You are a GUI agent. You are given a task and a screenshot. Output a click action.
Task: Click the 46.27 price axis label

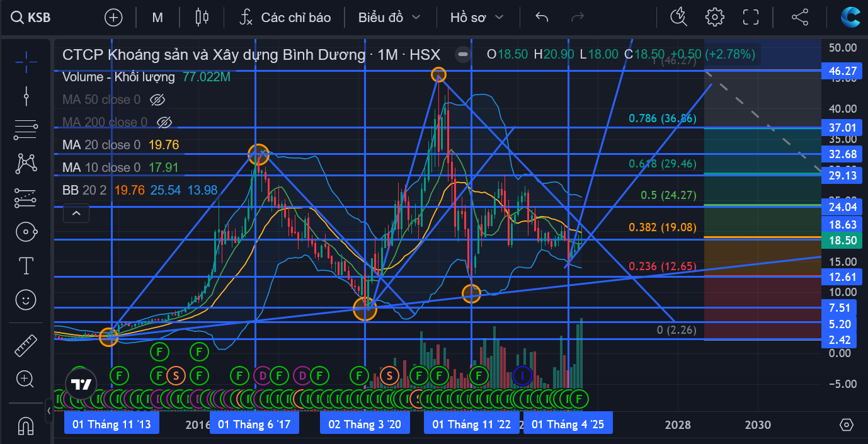(x=843, y=71)
